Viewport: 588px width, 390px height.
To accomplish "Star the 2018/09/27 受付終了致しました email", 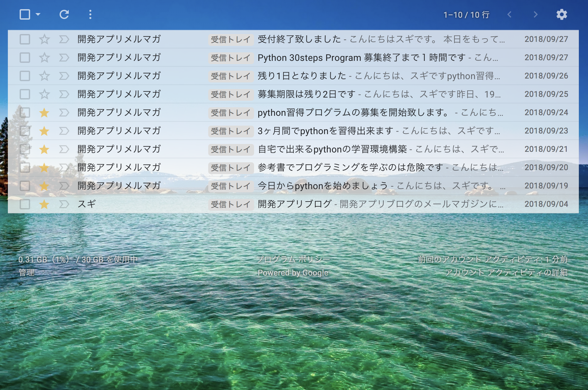I will [44, 39].
